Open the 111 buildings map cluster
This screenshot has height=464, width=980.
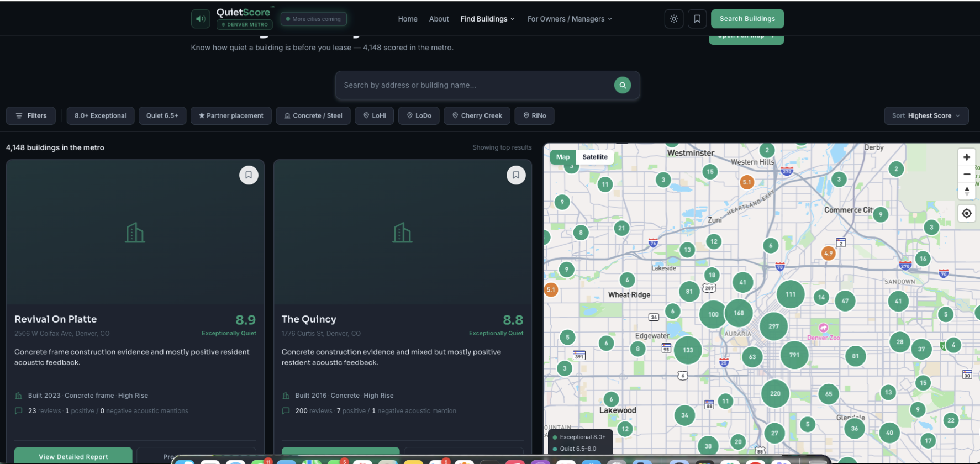791,294
